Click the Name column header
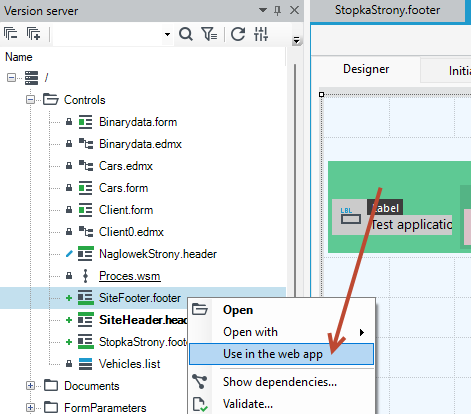The height and width of the screenshot is (414, 471). tap(19, 57)
